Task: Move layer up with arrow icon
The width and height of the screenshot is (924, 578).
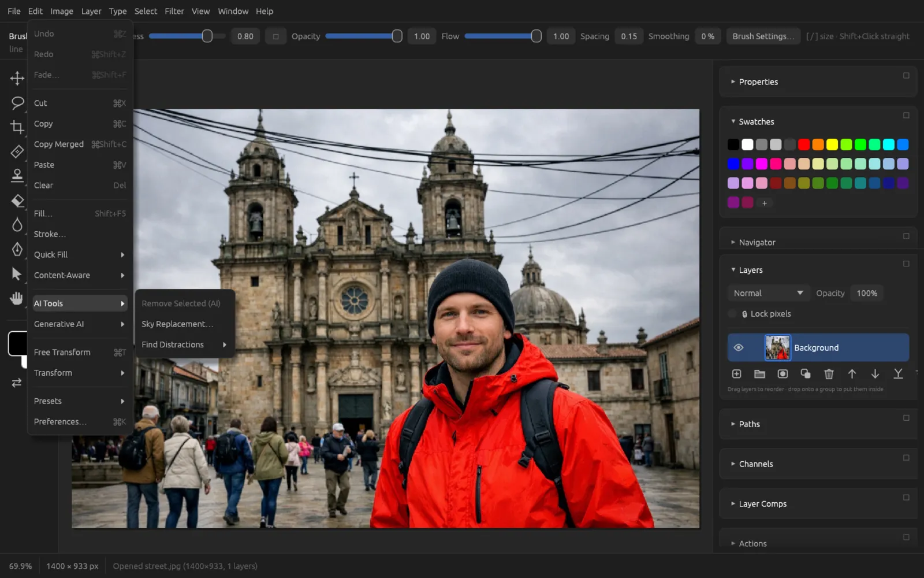Action: pyautogui.click(x=852, y=374)
